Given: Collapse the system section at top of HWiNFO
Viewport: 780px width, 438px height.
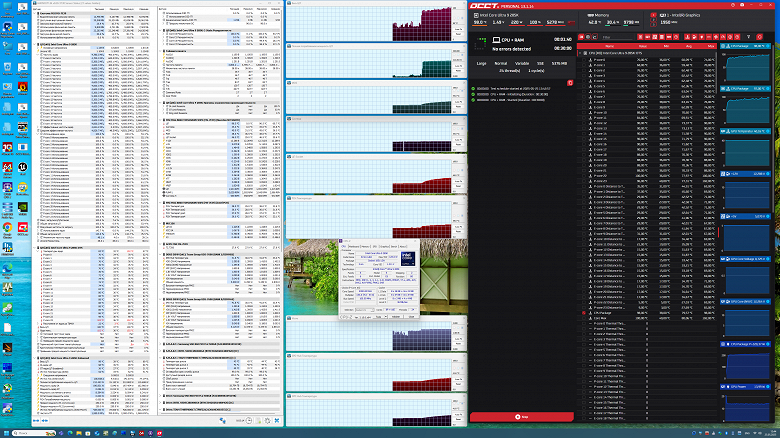Looking at the screenshot, I should point(35,13).
